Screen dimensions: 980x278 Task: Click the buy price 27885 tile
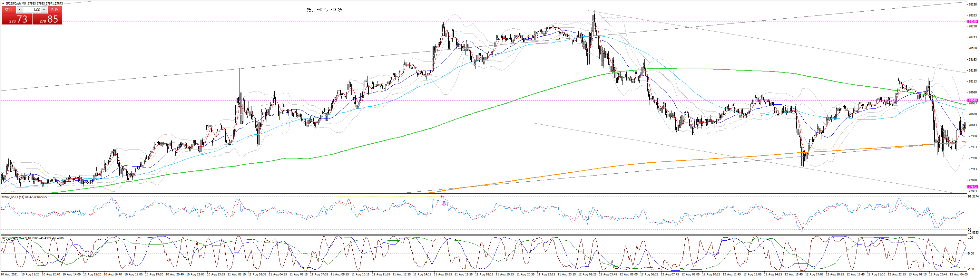48,19
